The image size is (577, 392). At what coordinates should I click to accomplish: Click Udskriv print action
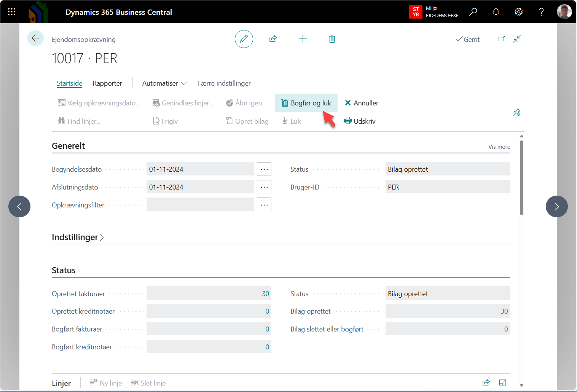click(x=360, y=121)
